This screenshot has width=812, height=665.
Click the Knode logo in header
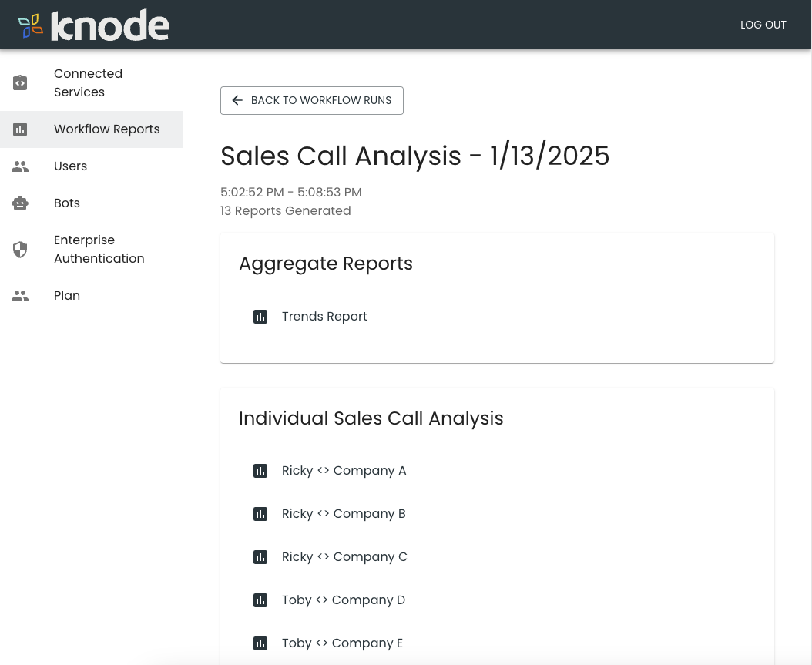point(93,25)
